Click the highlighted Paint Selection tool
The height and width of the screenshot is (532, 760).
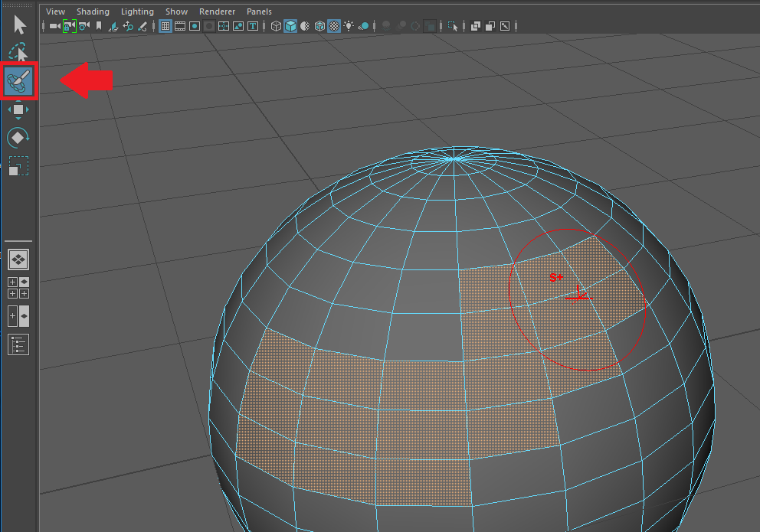click(x=18, y=81)
